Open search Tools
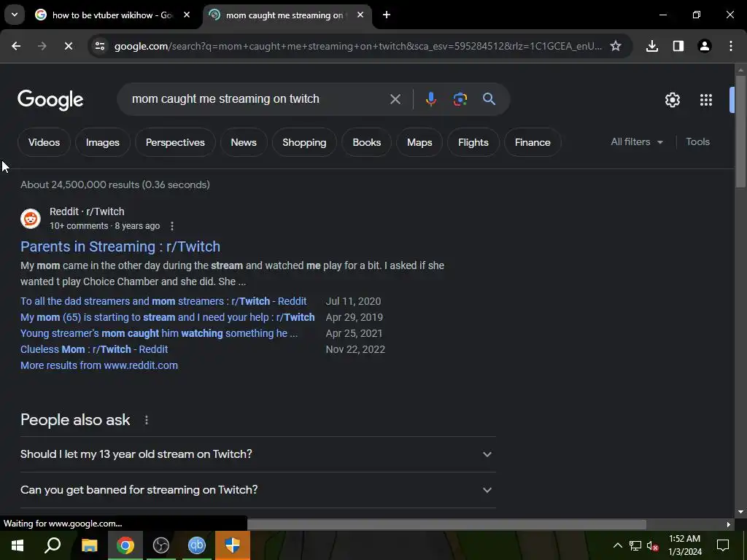747x560 pixels. click(697, 142)
